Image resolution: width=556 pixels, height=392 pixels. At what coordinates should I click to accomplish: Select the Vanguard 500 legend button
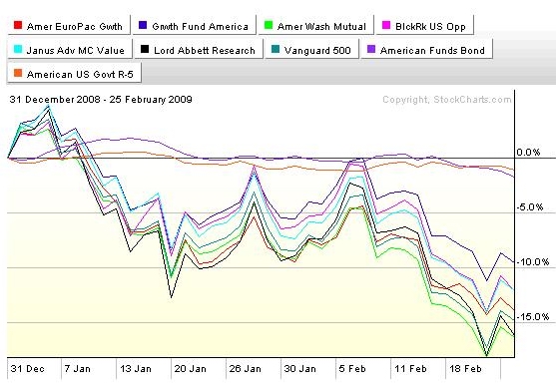[312, 49]
